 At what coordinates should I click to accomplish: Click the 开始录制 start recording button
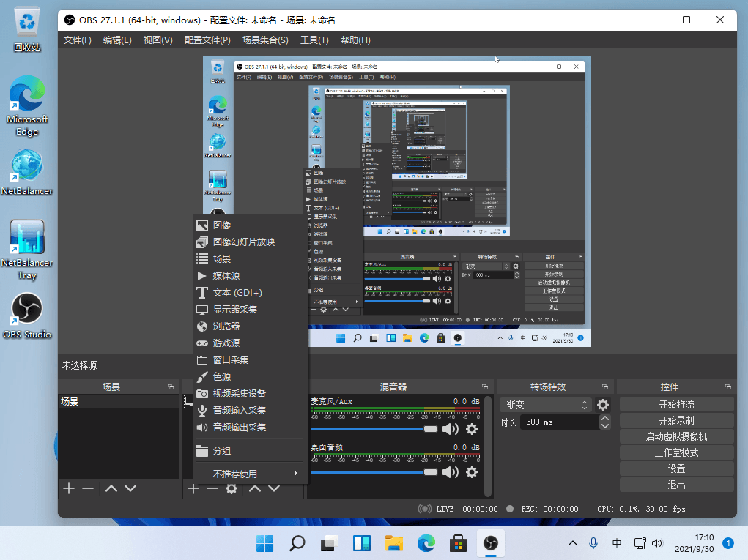pos(676,420)
